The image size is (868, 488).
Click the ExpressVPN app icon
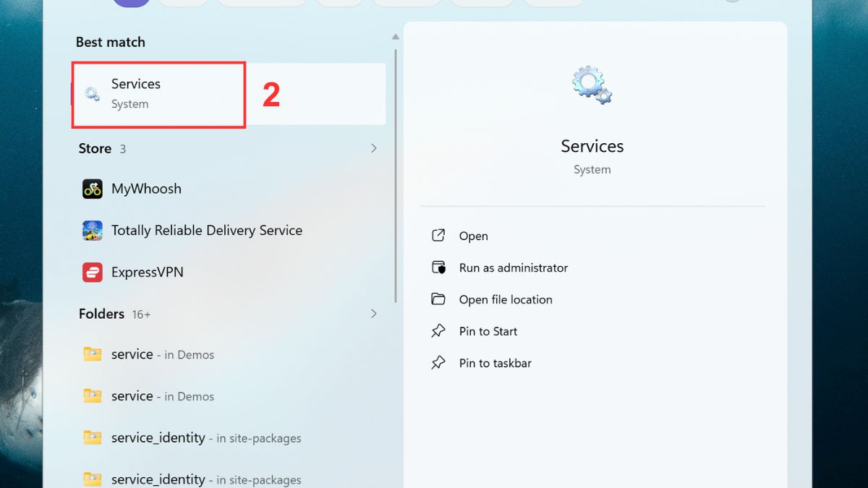(x=93, y=273)
